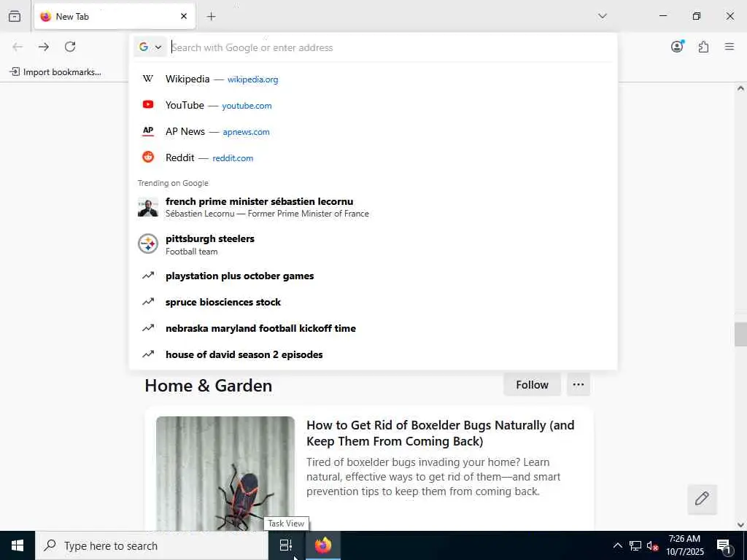Open the clock showing 7:26 AM
The height and width of the screenshot is (560, 747).
[x=684, y=545]
